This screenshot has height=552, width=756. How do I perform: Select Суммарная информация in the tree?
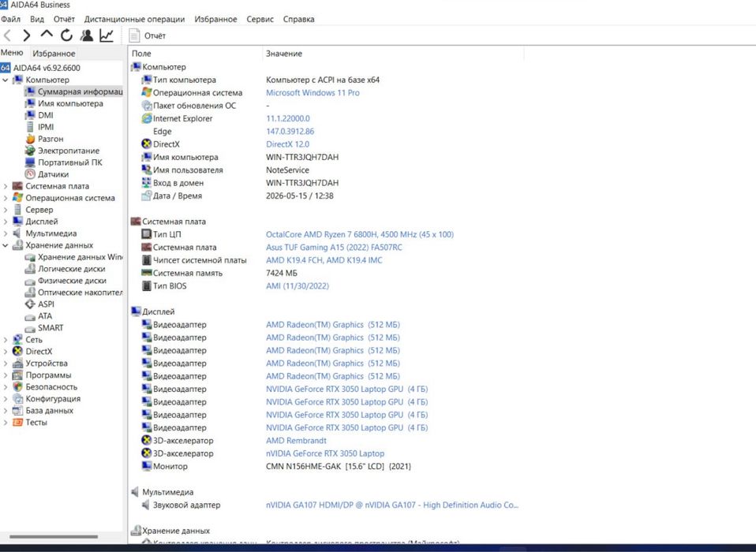[74, 91]
